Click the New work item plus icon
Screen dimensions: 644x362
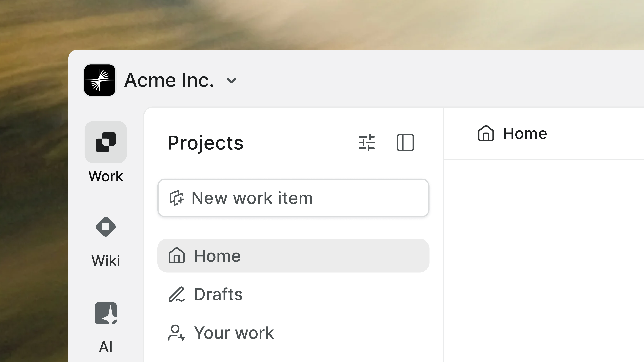point(177,198)
